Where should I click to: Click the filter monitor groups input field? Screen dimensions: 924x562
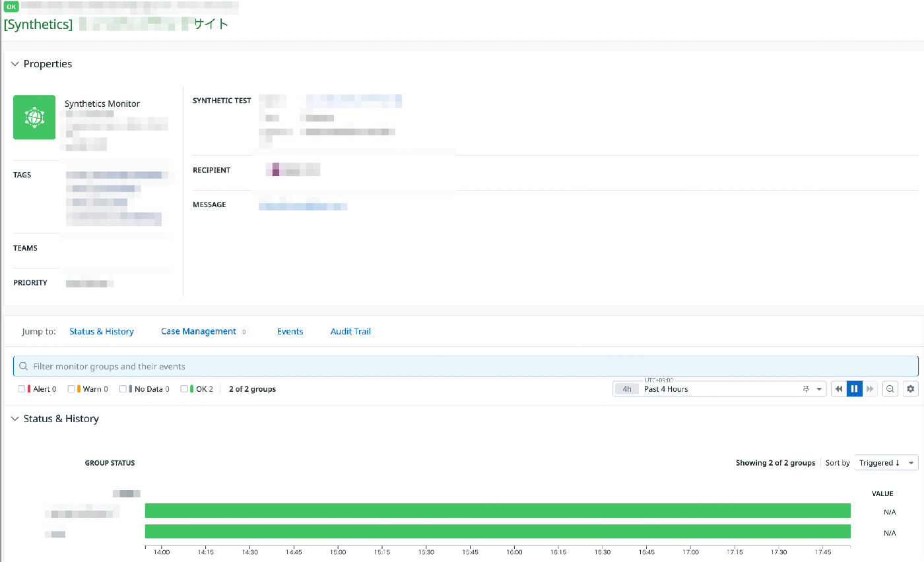tap(466, 366)
